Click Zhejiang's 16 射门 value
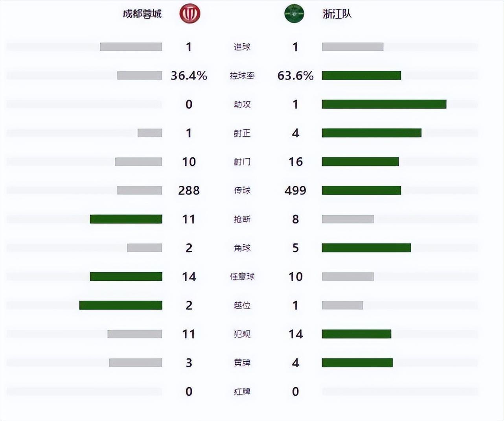504x421 pixels. pyautogui.click(x=295, y=162)
